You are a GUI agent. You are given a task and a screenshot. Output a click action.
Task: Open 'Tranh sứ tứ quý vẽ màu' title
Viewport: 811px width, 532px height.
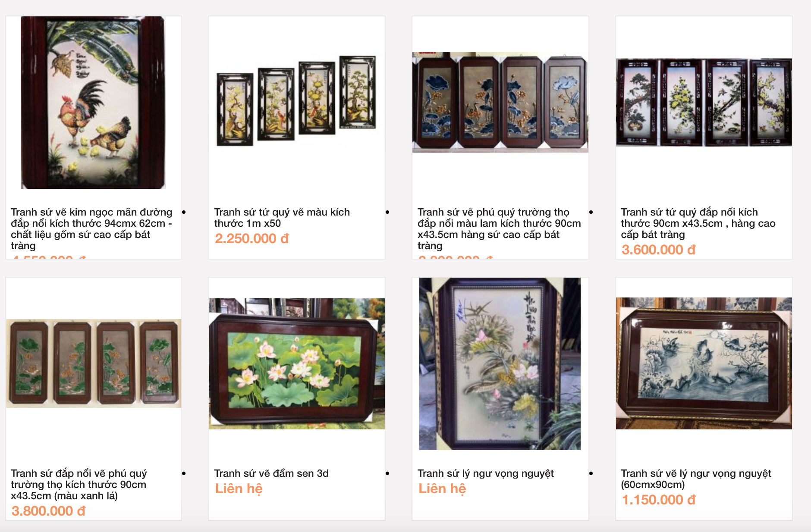tap(282, 218)
